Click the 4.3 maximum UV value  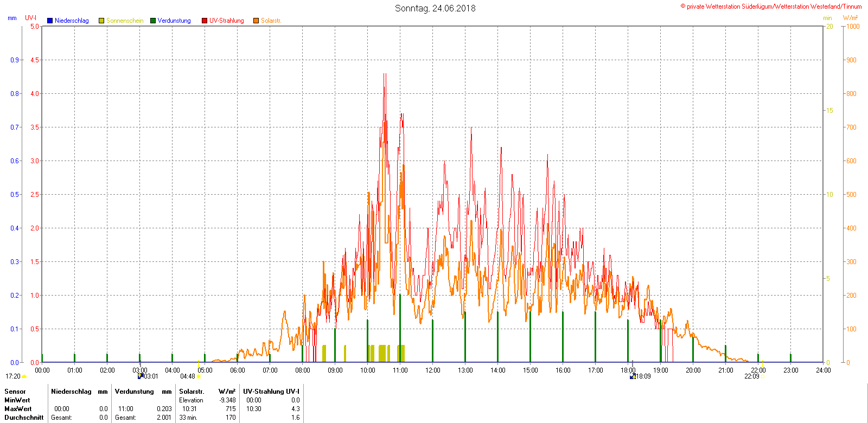296,409
